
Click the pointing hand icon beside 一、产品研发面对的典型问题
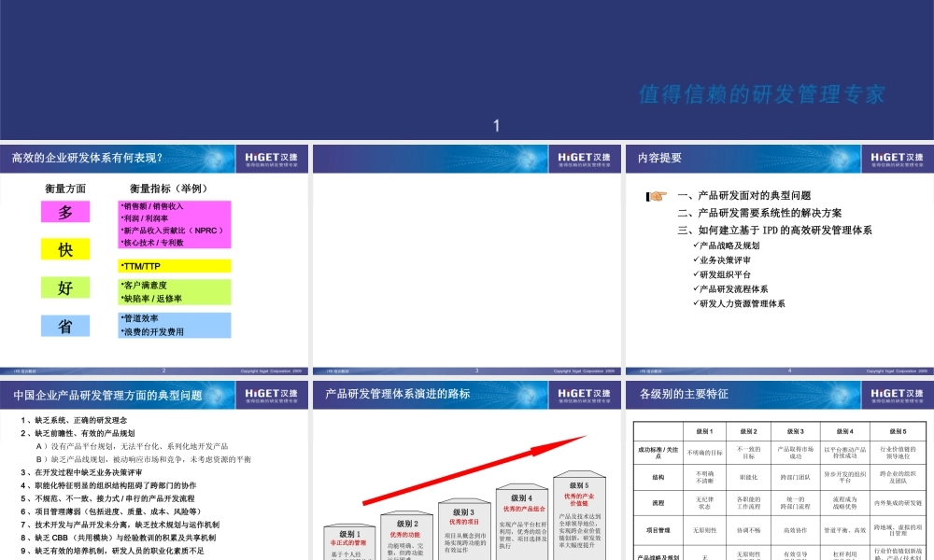click(x=657, y=196)
